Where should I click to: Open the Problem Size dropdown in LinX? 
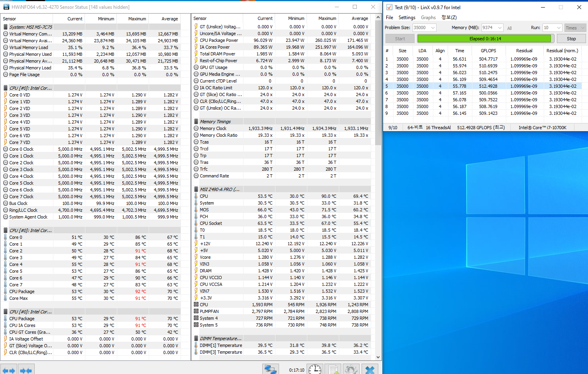[424, 28]
